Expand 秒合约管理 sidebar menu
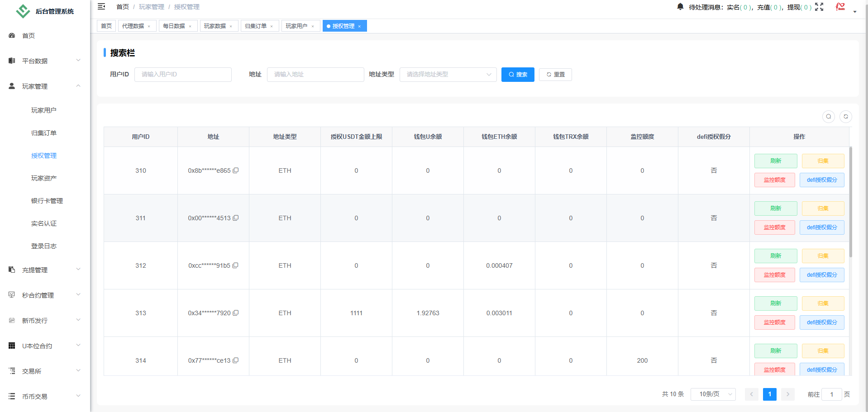Image resolution: width=868 pixels, height=412 pixels. pyautogui.click(x=45, y=295)
